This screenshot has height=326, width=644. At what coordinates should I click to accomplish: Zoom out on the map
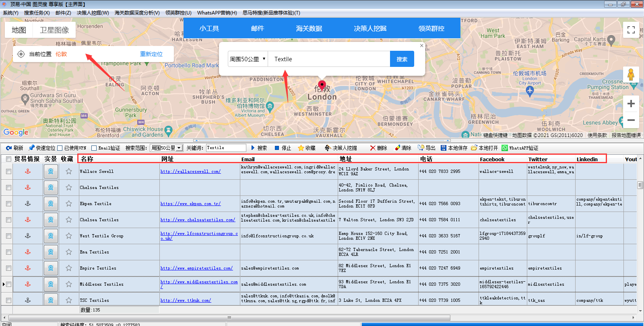click(631, 120)
